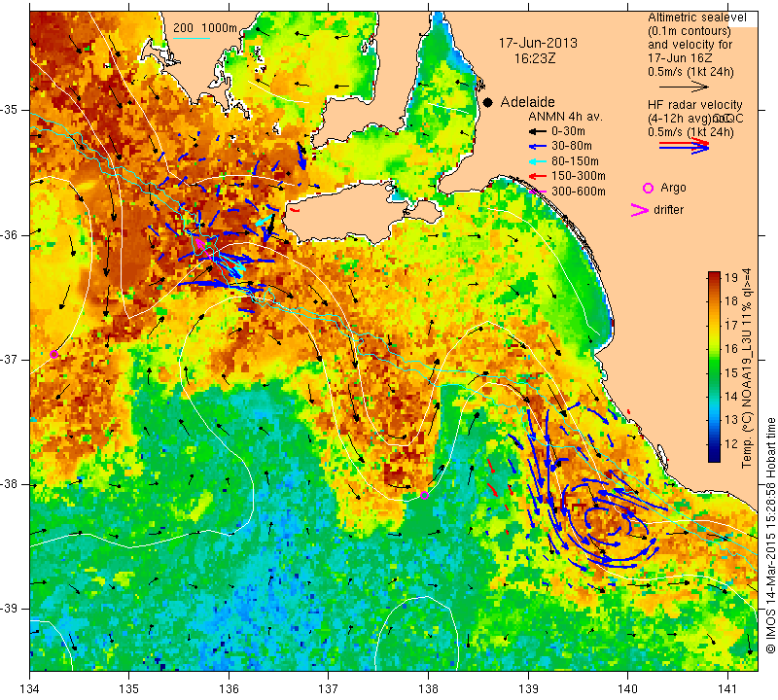Image resolution: width=778 pixels, height=700 pixels.
Task: Click longitude axis label 140
Action: pos(627,689)
